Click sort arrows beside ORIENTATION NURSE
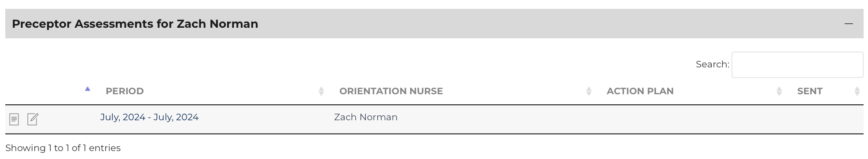Viewport: 868px width, 159px height. pos(589,91)
